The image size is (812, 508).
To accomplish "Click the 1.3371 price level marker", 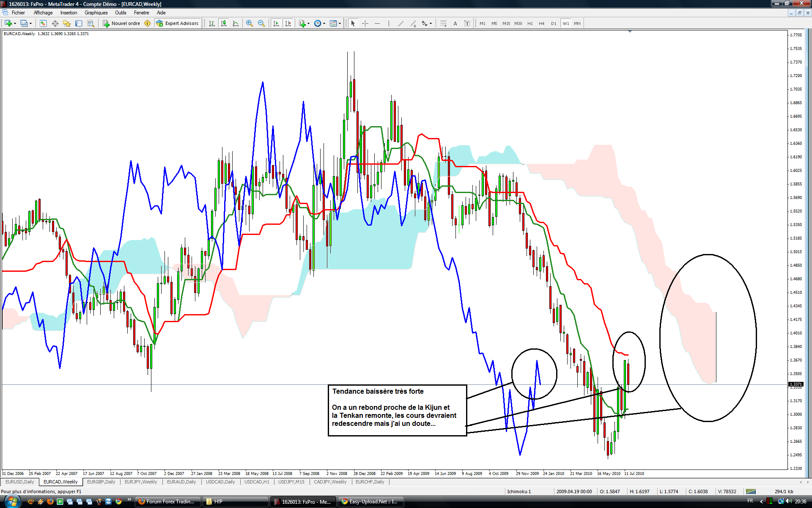I will 796,384.
